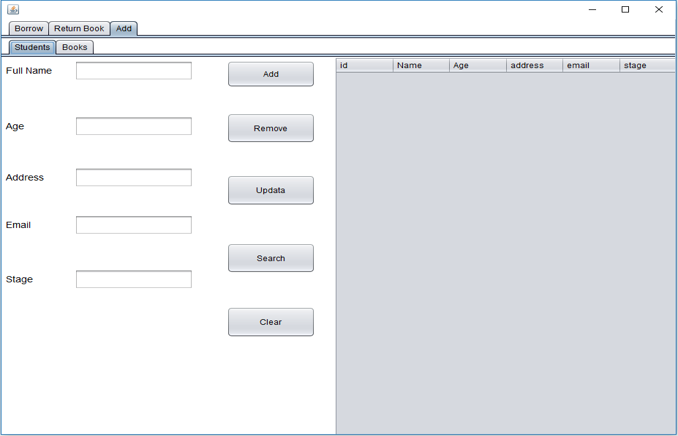Select the Email input field
Screen dimensions: 678x436
pos(134,225)
